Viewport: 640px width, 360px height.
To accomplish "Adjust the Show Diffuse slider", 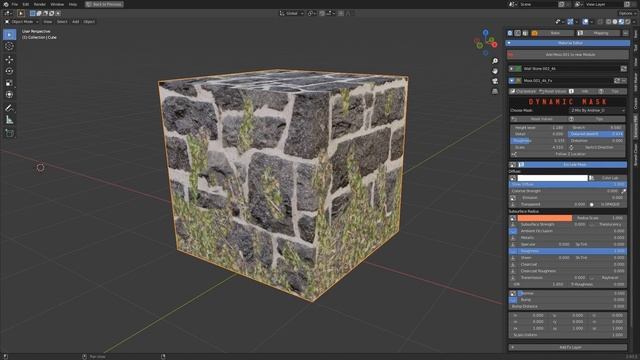I will (568, 184).
